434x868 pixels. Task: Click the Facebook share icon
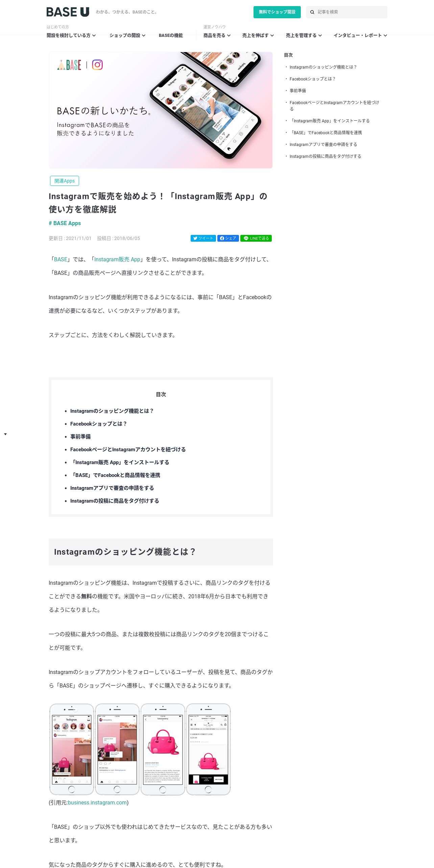[x=222, y=238]
